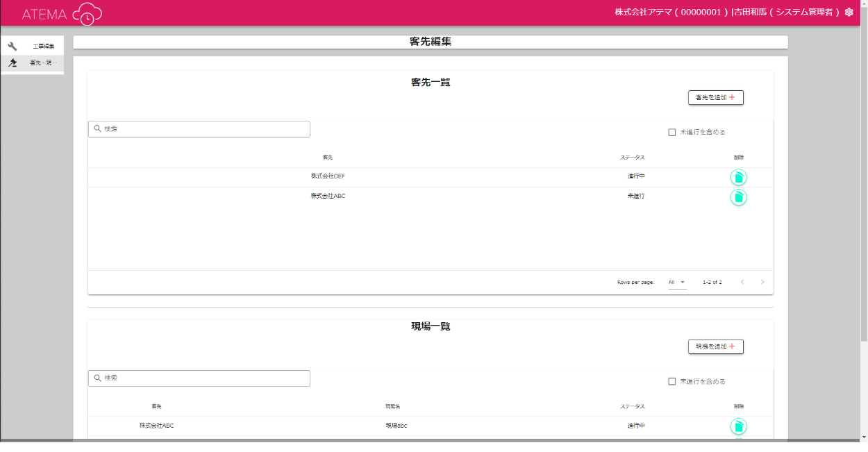Click the ATEMA cloud logo
The height and width of the screenshot is (452, 868).
click(62, 14)
